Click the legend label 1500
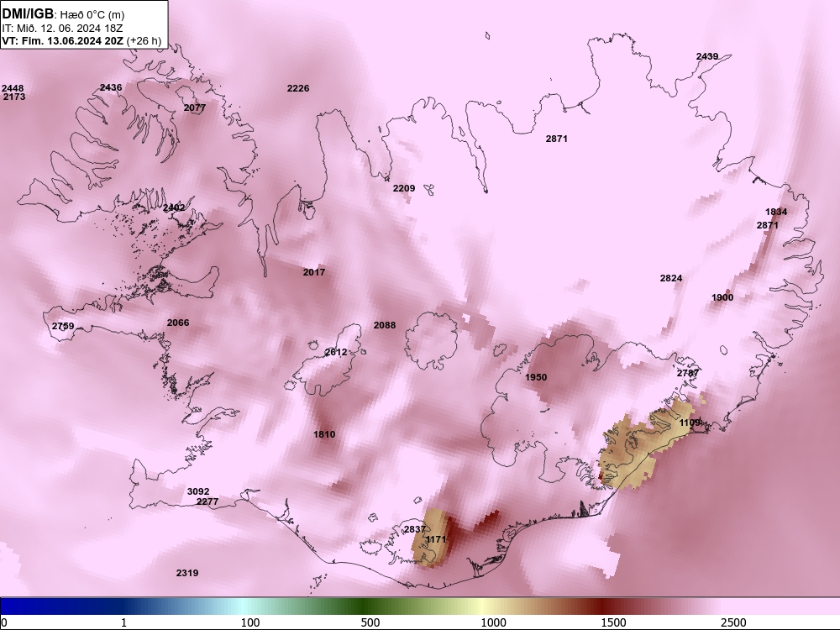Screen dimensions: 840x630 click(x=613, y=622)
